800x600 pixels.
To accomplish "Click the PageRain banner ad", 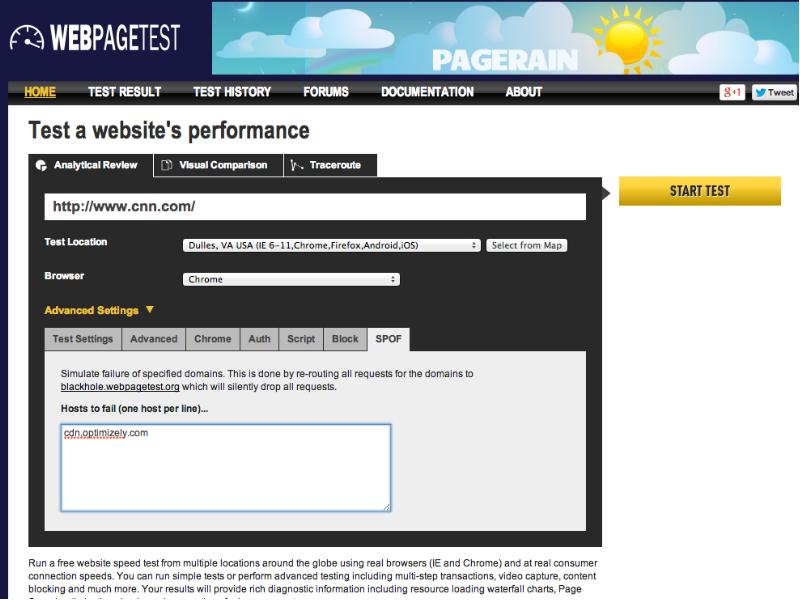I will tap(505, 38).
